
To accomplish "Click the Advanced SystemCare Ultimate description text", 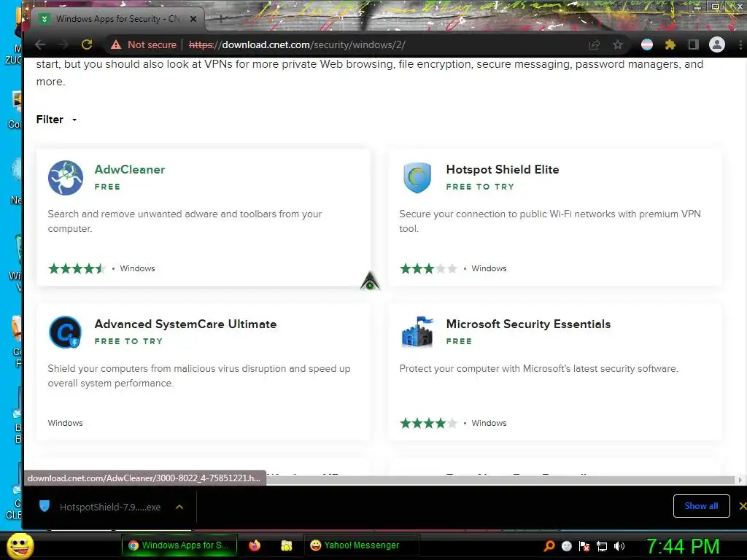I will coord(199,376).
